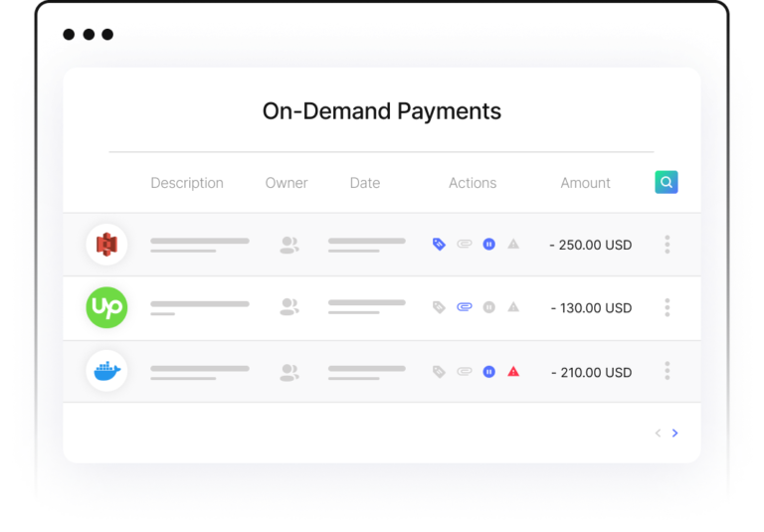This screenshot has height=532, width=764.
Task: Open three-dot menu for -250.00 USD payment
Action: pyautogui.click(x=667, y=244)
